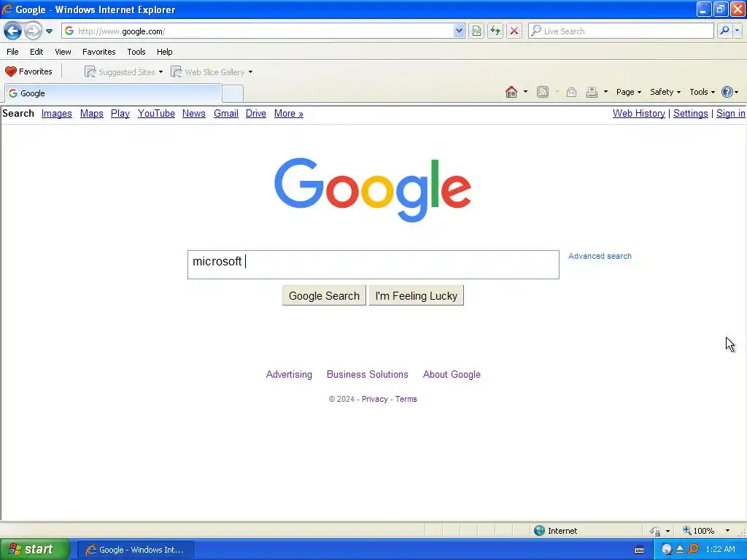Click the Live Search box
This screenshot has height=560, width=747.
pyautogui.click(x=622, y=31)
